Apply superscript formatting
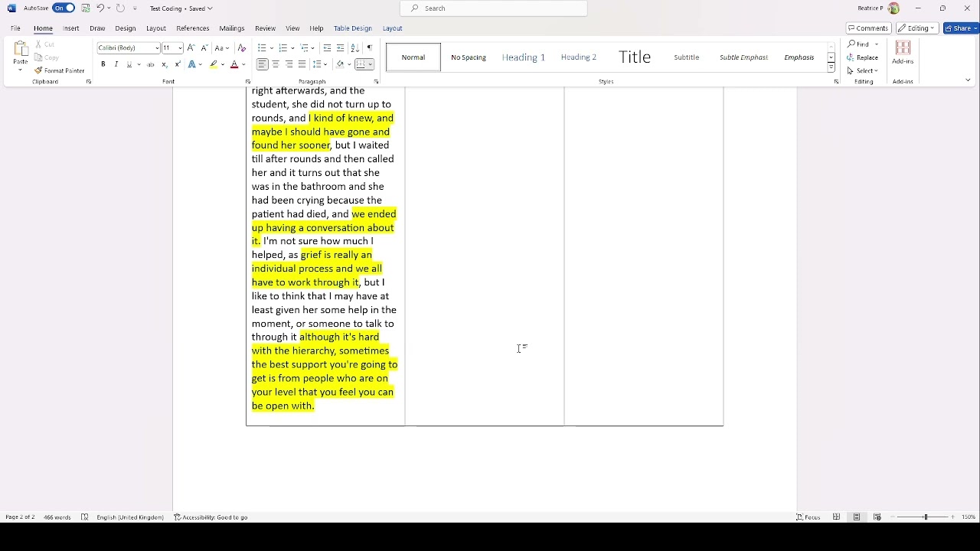The width and height of the screenshot is (980, 551). click(x=178, y=65)
